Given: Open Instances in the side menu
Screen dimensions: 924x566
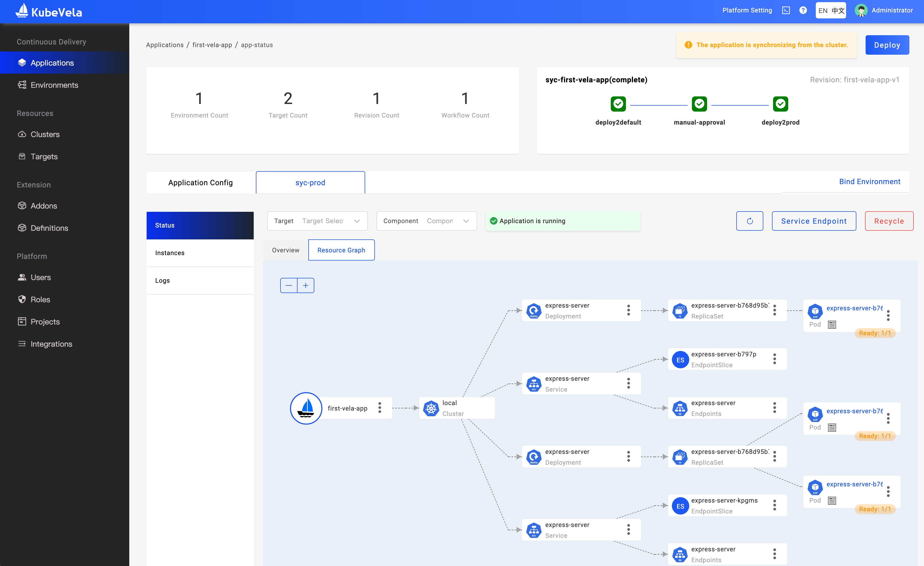Looking at the screenshot, I should tap(170, 253).
